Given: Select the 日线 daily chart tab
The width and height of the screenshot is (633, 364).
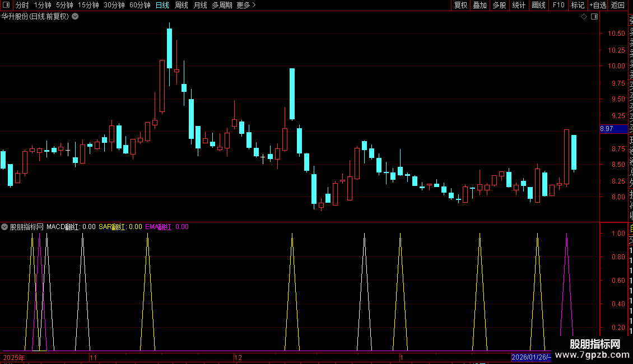Looking at the screenshot, I should pyautogui.click(x=162, y=5).
